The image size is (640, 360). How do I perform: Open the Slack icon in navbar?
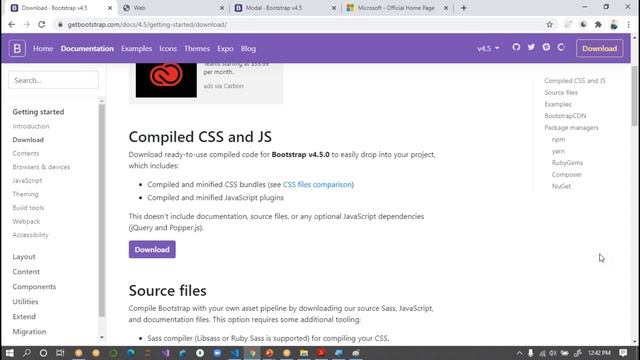pos(546,47)
